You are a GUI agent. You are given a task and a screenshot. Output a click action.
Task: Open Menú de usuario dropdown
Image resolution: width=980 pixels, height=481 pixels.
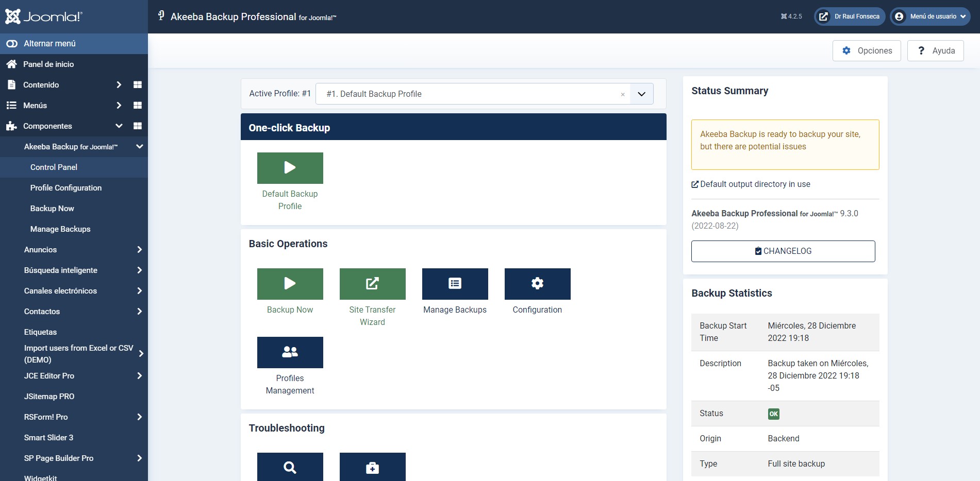930,16
